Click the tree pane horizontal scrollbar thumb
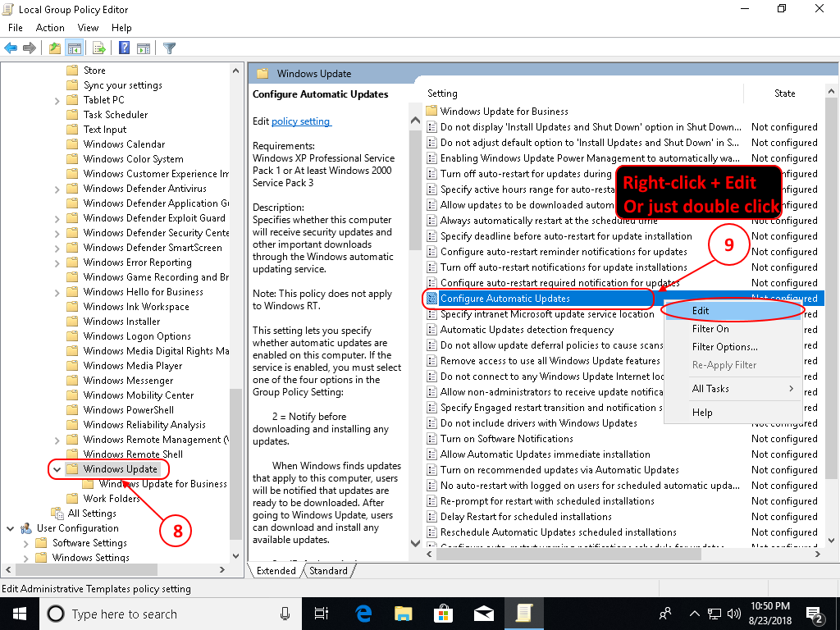840x630 pixels. coord(85,570)
